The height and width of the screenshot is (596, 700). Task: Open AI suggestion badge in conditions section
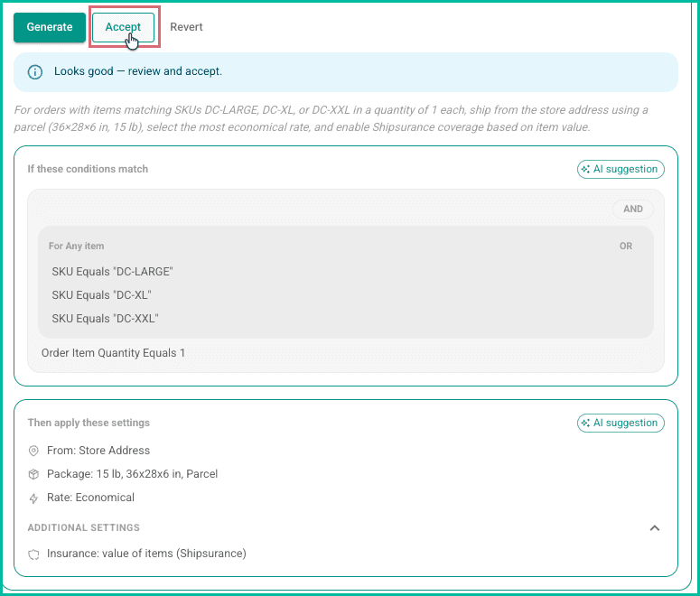click(621, 169)
